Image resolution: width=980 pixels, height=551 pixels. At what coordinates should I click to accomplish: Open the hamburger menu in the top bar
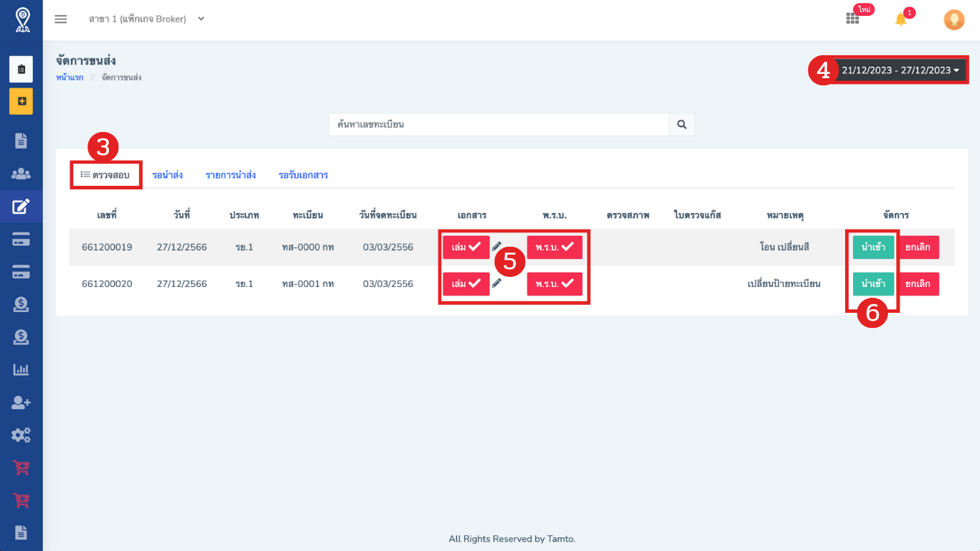[61, 19]
